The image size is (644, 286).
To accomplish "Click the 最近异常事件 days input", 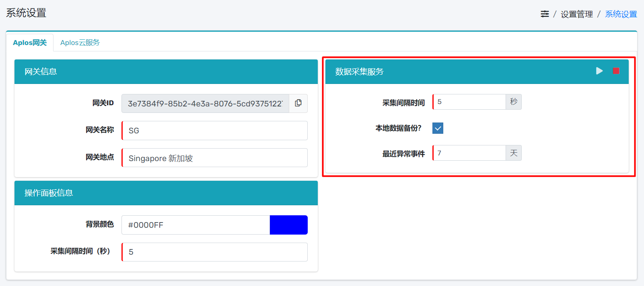I will [469, 153].
